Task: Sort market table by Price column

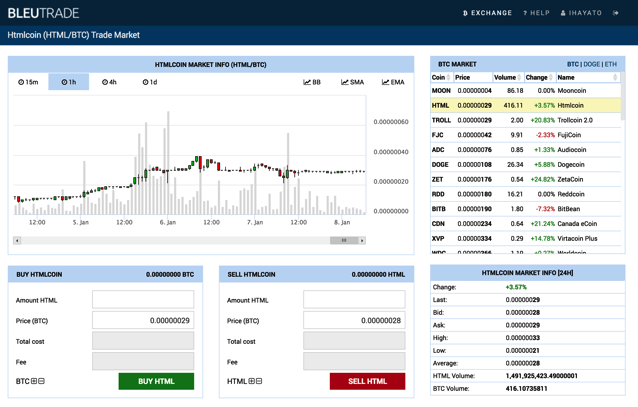Action: 472,77
